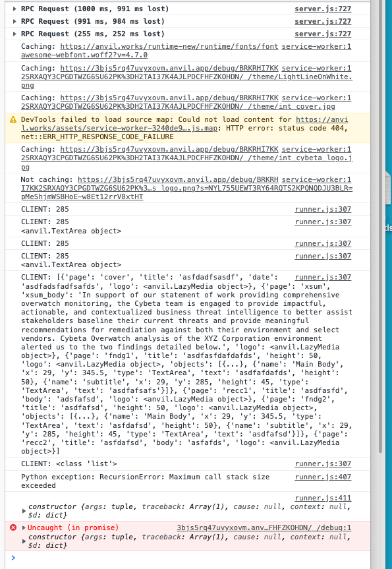Open runner.js:307 link beside class 'list'

(323, 464)
